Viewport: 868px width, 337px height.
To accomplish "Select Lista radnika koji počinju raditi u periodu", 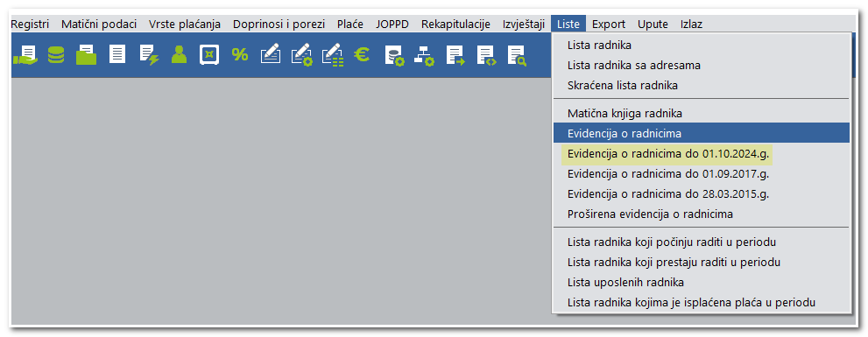I will pos(701,242).
